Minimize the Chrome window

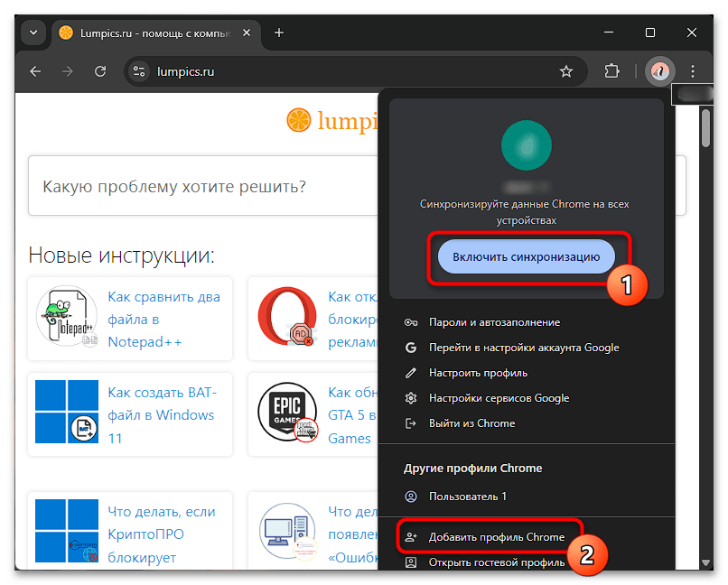(609, 32)
